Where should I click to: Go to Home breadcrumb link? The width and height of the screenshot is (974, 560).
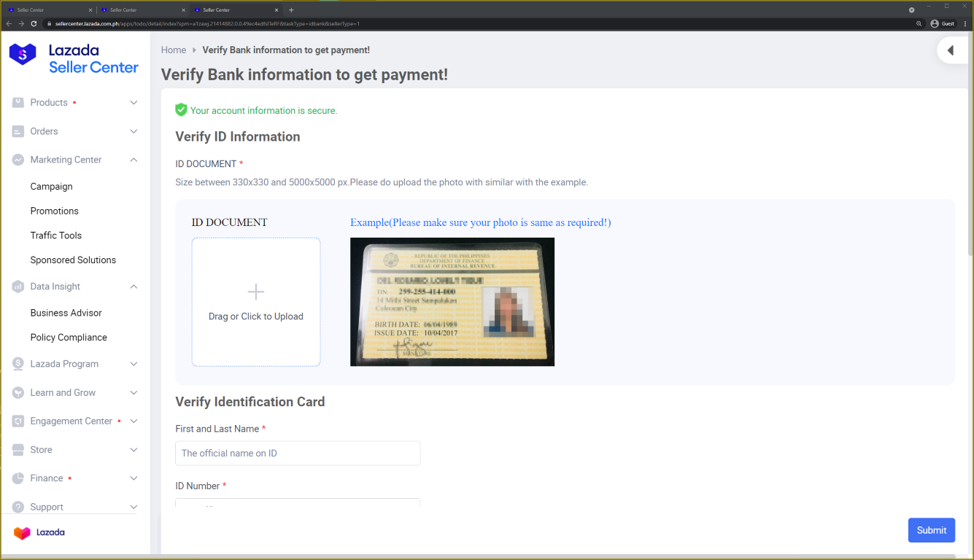click(x=174, y=50)
